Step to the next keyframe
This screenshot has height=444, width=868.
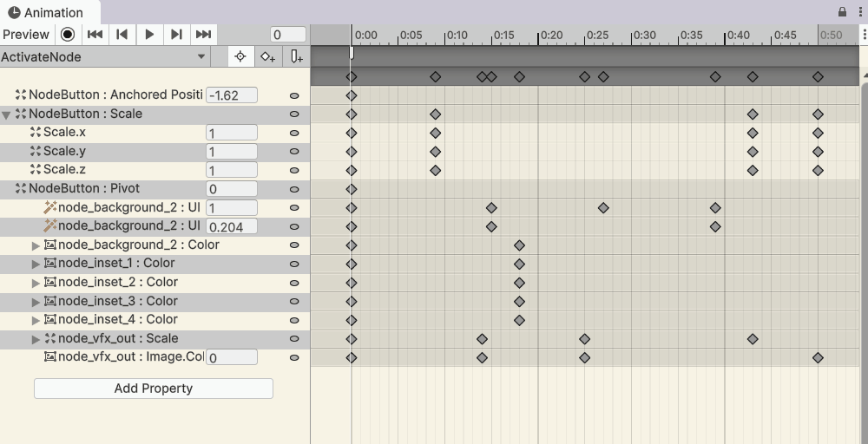pyautogui.click(x=176, y=35)
